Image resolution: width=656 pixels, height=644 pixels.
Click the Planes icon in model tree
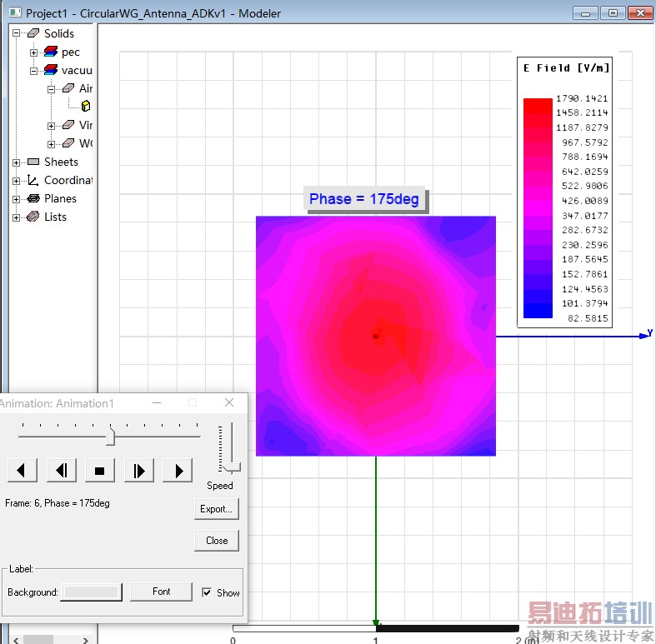(33, 198)
